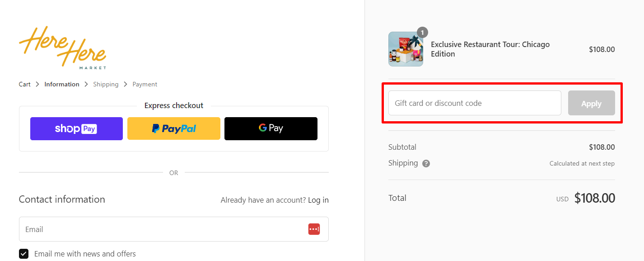
Task: Click the item quantity badge on product
Action: tap(422, 33)
